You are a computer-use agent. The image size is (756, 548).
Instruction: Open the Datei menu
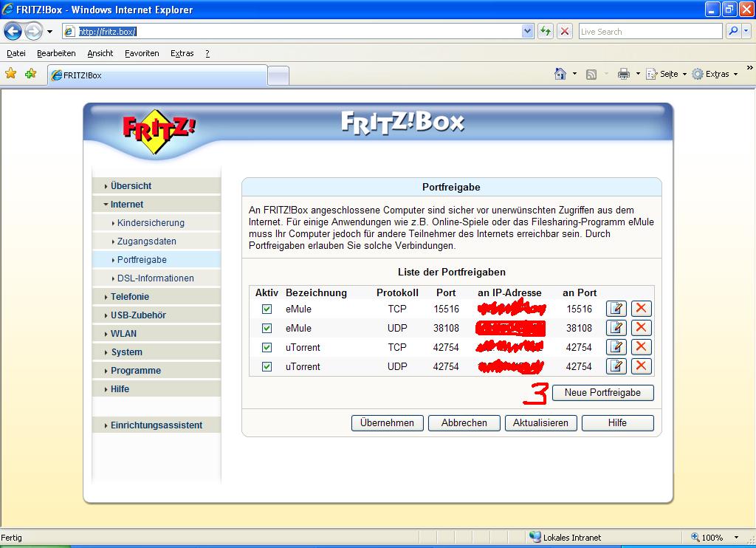click(x=16, y=53)
